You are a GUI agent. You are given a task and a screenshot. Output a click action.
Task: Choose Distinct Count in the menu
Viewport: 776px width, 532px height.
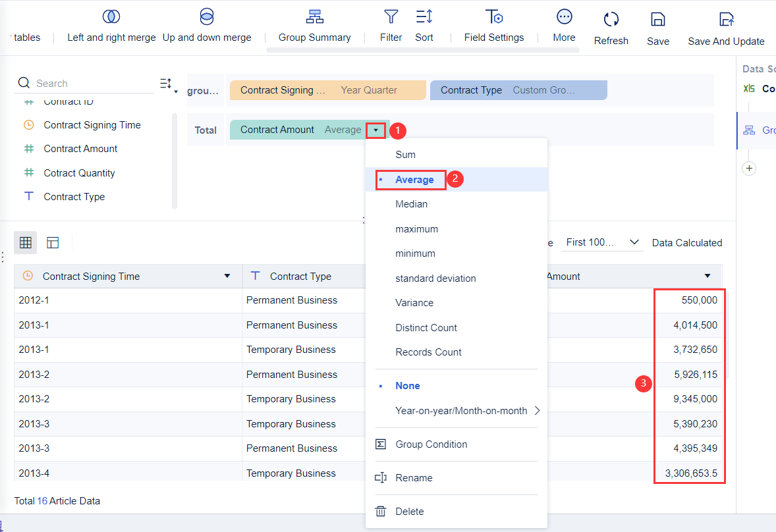[x=426, y=328]
